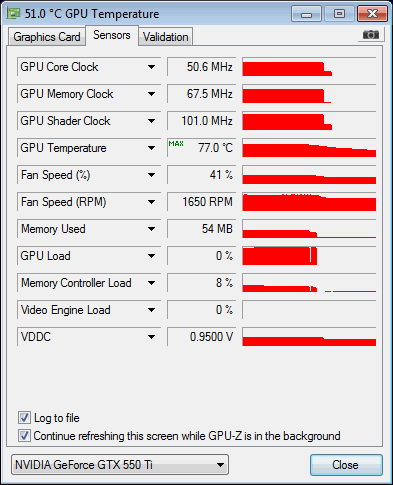Click the Close button at the bottom
The image size is (393, 485).
pyautogui.click(x=346, y=465)
